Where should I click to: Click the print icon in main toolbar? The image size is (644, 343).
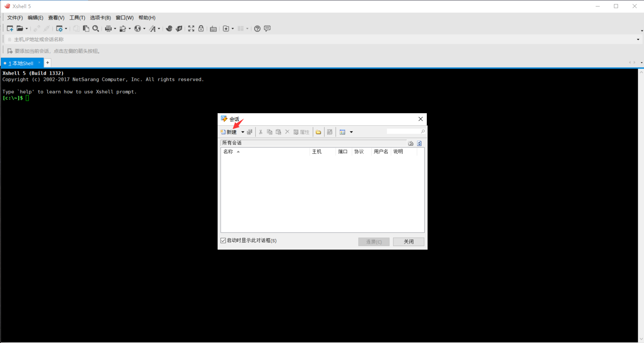tap(108, 28)
